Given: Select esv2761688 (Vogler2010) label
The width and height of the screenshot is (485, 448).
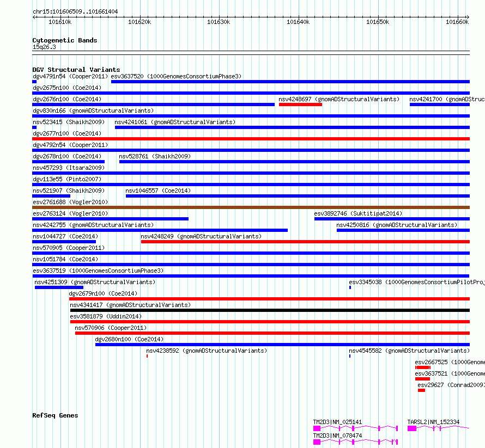Looking at the screenshot, I should coord(70,202).
